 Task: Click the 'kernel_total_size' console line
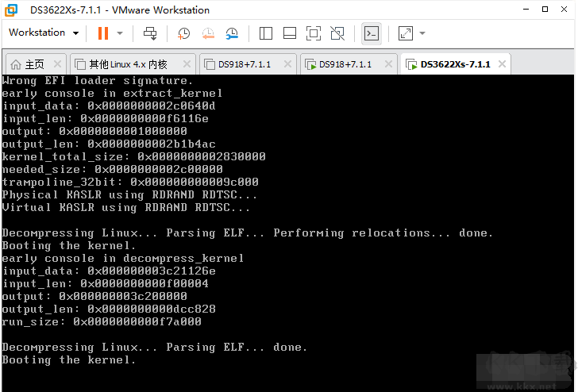click(134, 157)
